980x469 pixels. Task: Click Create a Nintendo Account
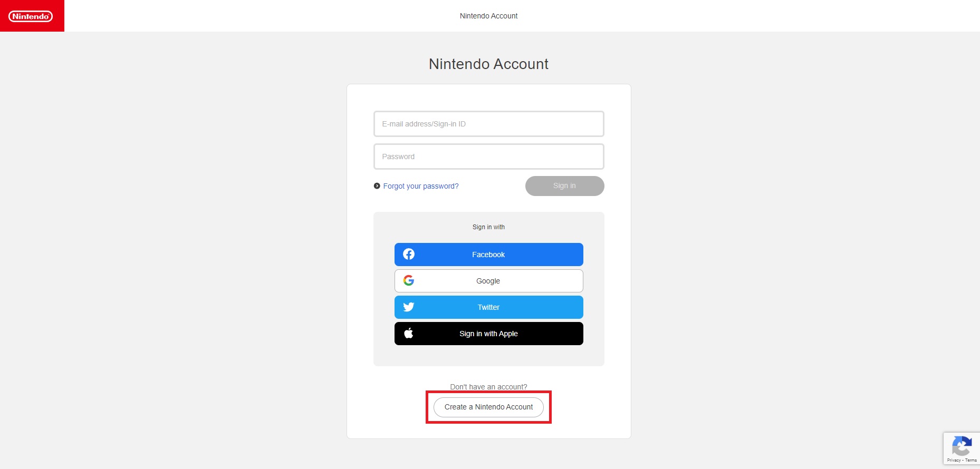(488, 407)
